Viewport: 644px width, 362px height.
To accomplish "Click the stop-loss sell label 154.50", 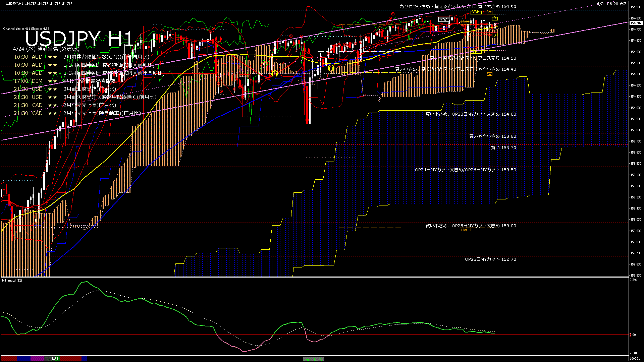I will pos(473,58).
